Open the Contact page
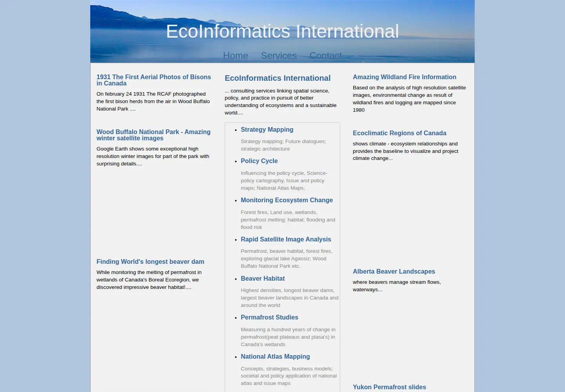This screenshot has width=565, height=392. (x=325, y=56)
